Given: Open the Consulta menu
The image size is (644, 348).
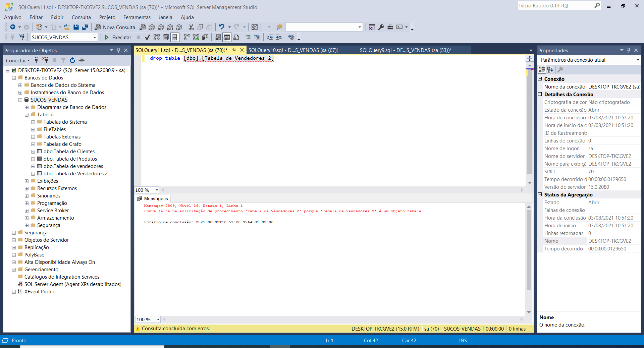Looking at the screenshot, I should click(81, 17).
